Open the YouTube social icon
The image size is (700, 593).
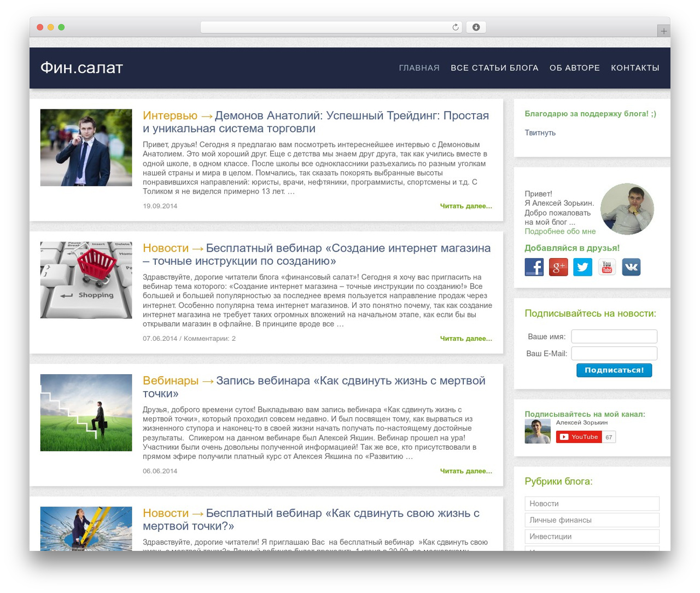coord(606,267)
